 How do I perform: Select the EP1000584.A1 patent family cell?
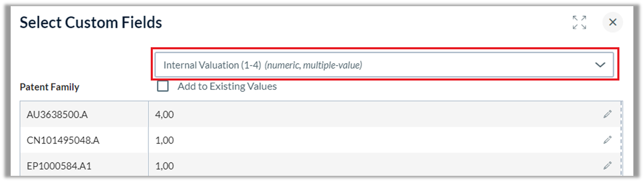[x=84, y=166]
